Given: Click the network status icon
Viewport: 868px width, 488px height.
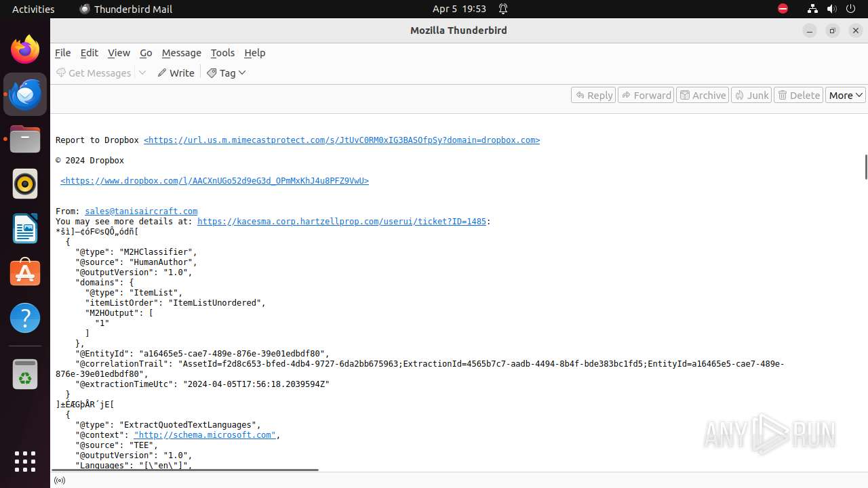Looking at the screenshot, I should [812, 9].
